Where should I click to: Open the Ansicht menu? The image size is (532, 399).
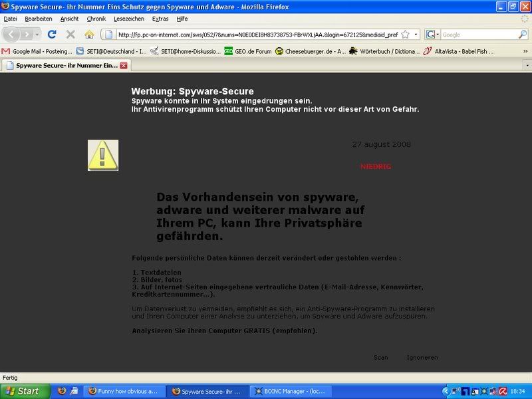click(69, 19)
